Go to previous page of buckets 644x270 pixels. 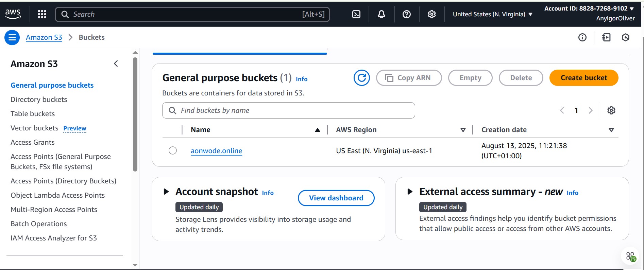tap(562, 110)
